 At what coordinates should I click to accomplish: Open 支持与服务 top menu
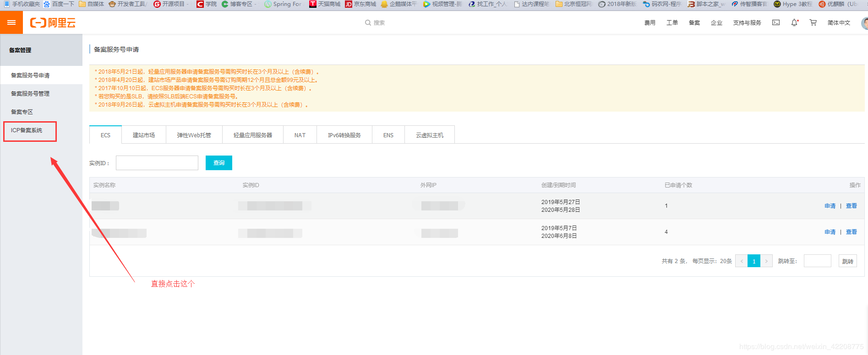(747, 23)
